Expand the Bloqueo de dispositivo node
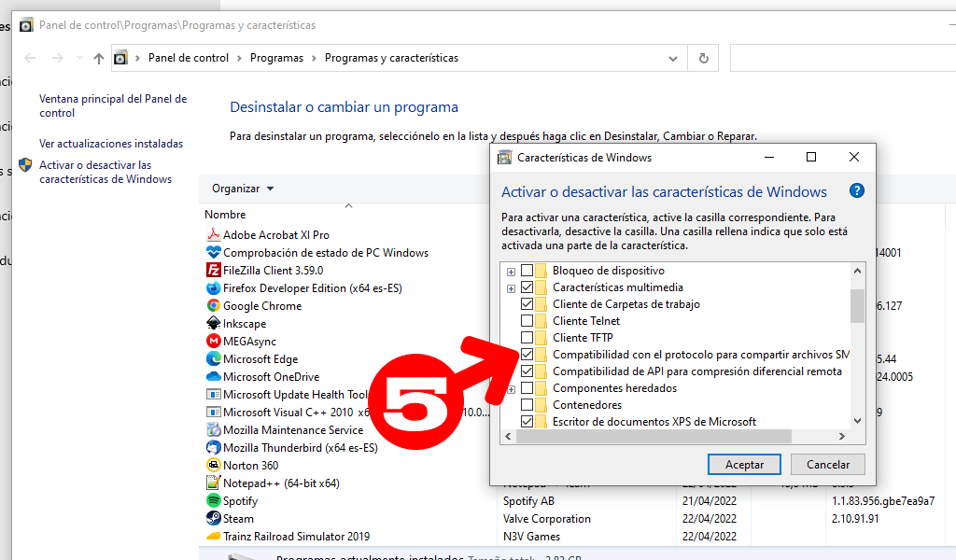 coord(511,272)
